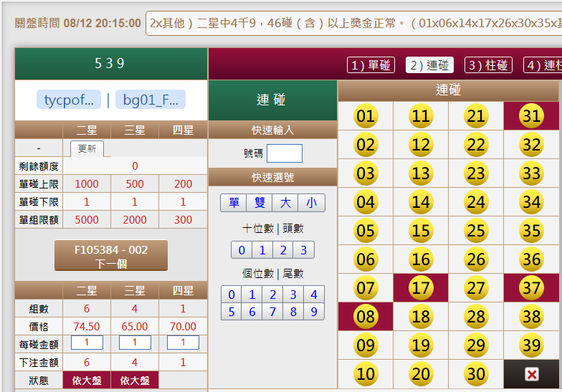Open bg01_F... account tag
562x392 pixels.
click(151, 100)
